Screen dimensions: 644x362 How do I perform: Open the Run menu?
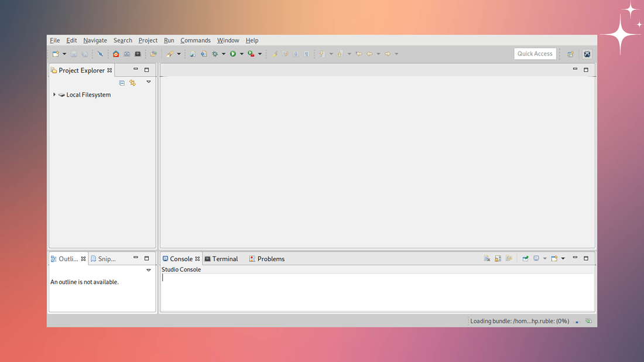pyautogui.click(x=169, y=40)
